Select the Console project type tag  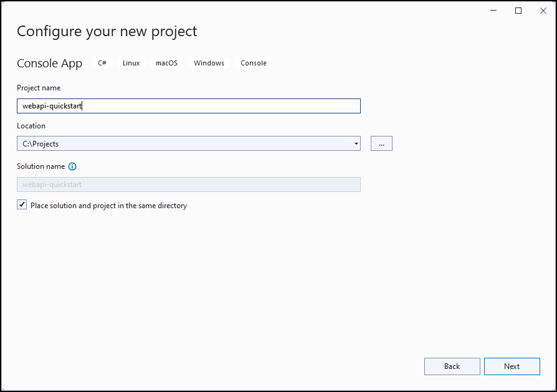click(x=253, y=62)
